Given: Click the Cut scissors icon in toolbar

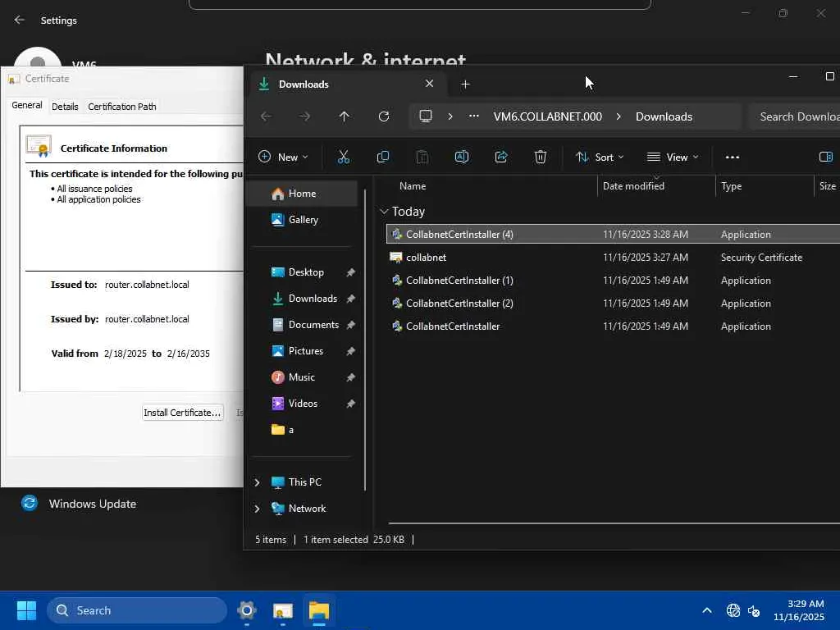Looking at the screenshot, I should tap(344, 157).
